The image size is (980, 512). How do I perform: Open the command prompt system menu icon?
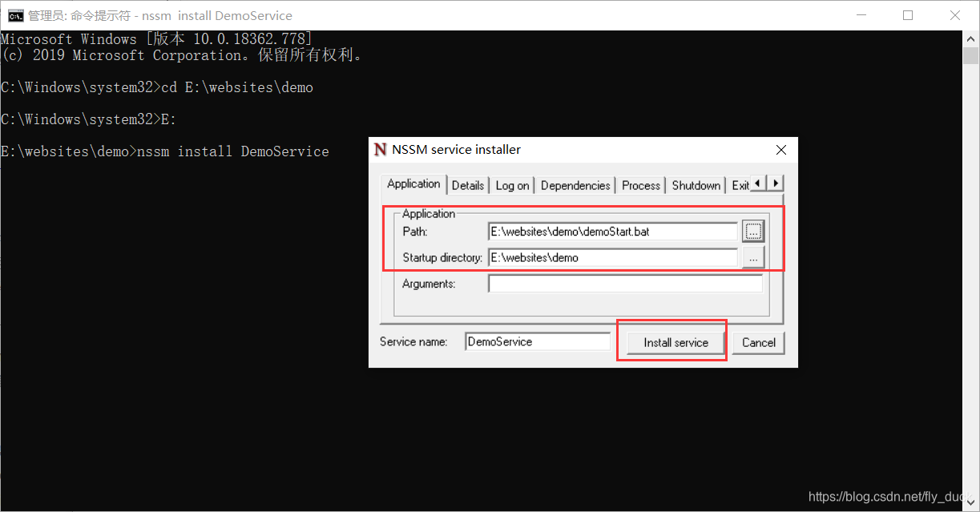point(14,15)
